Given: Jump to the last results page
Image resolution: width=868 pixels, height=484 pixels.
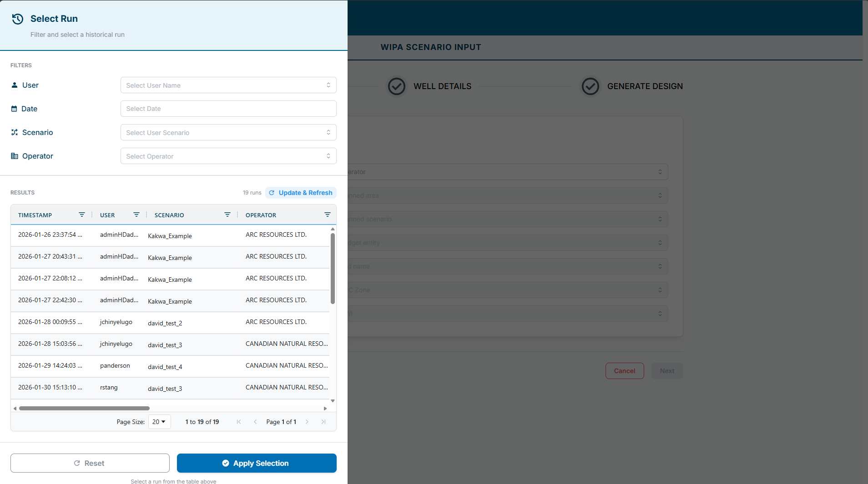Looking at the screenshot, I should tap(323, 422).
